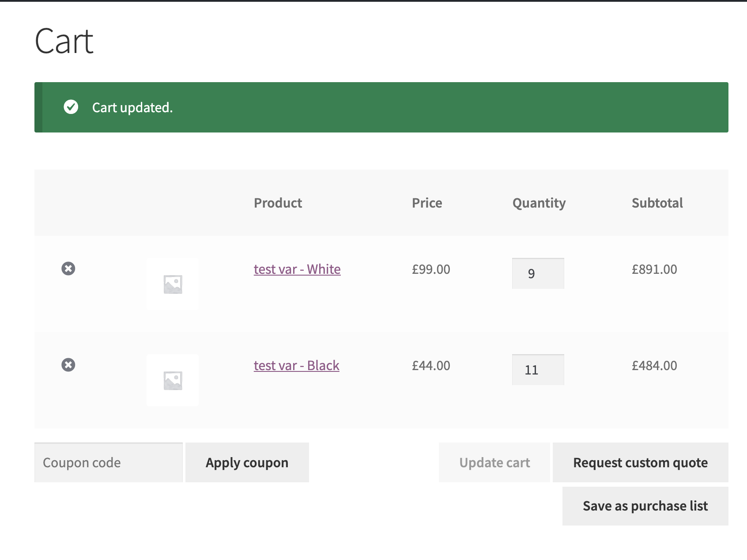Open the test var - White product link
The width and height of the screenshot is (747, 560).
(x=297, y=269)
